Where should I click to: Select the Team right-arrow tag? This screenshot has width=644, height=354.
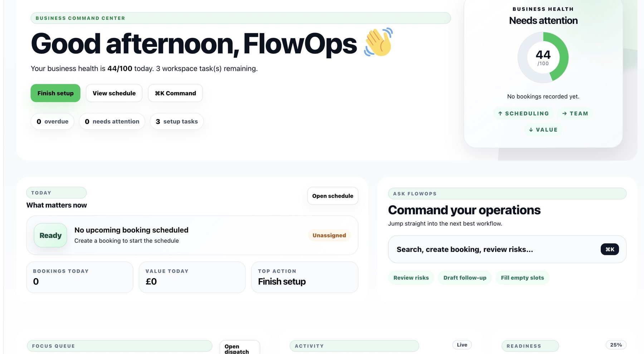tap(575, 113)
